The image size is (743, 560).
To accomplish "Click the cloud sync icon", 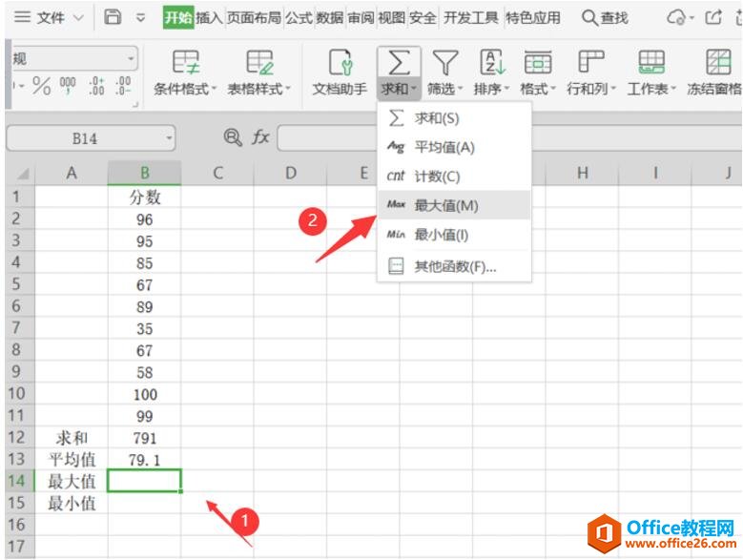I will [x=675, y=18].
